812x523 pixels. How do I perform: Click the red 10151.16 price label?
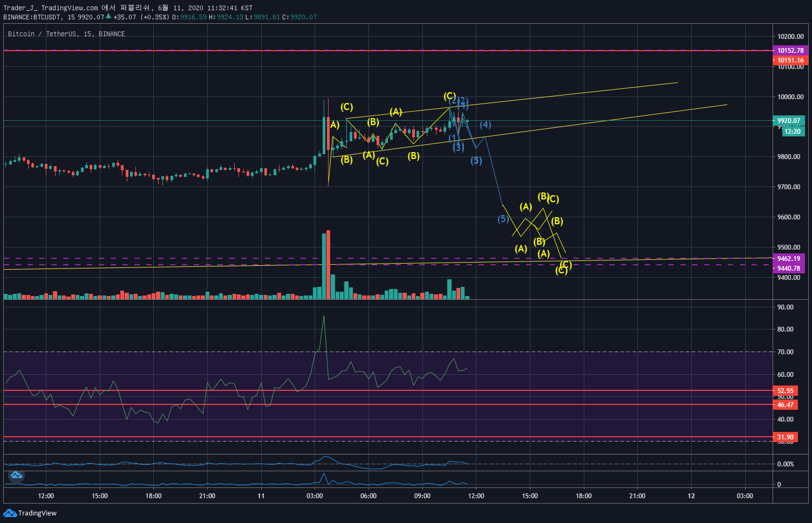pos(790,60)
